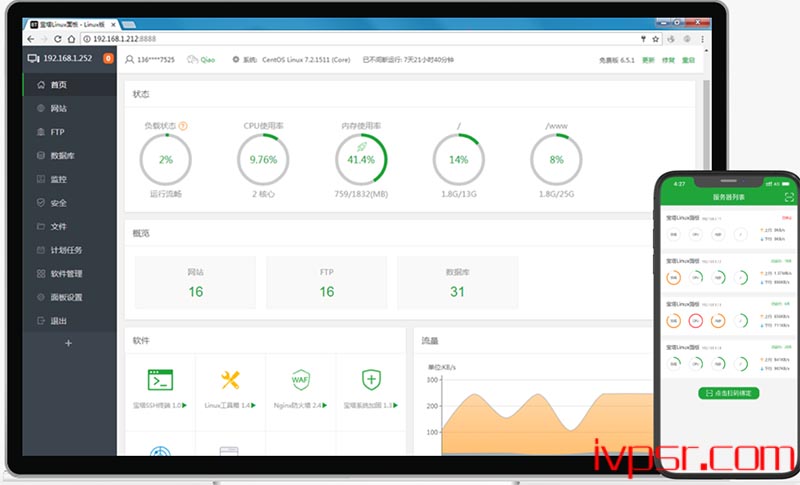Select the 宝塔Linux面板 browser tab
The image size is (800, 485).
pos(72,24)
